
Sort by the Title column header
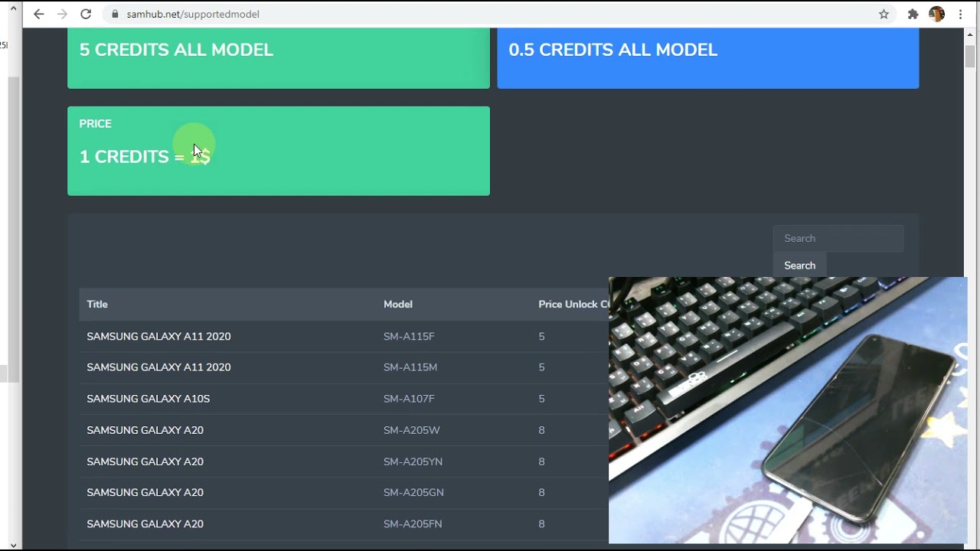tap(97, 304)
